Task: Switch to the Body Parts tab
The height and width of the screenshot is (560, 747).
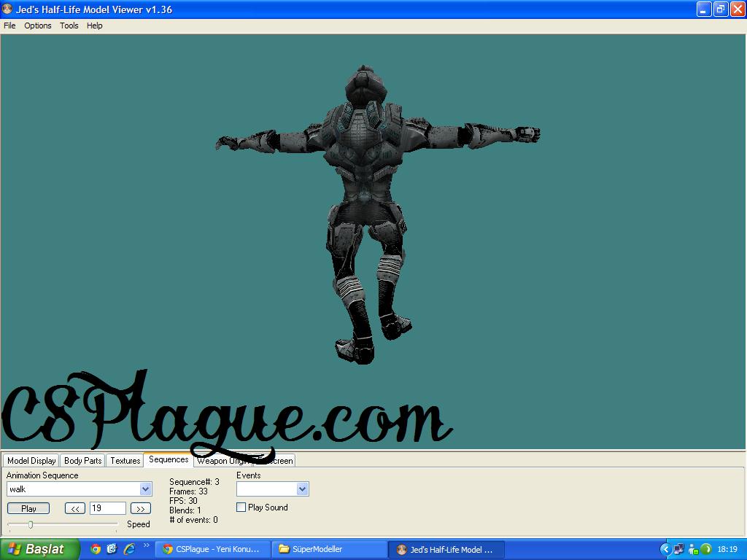Action: pyautogui.click(x=83, y=461)
